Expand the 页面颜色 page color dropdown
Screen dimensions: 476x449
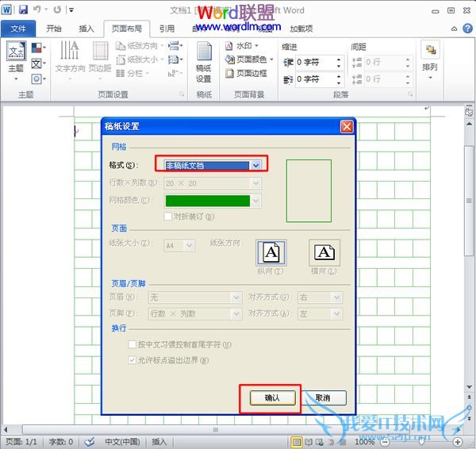[x=250, y=59]
